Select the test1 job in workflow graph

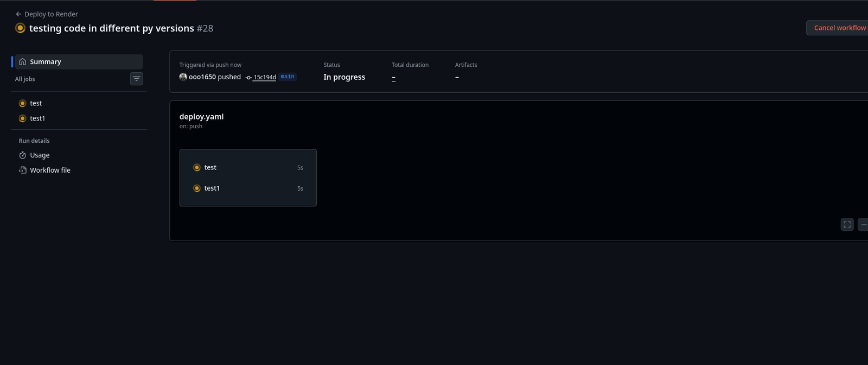click(x=212, y=188)
